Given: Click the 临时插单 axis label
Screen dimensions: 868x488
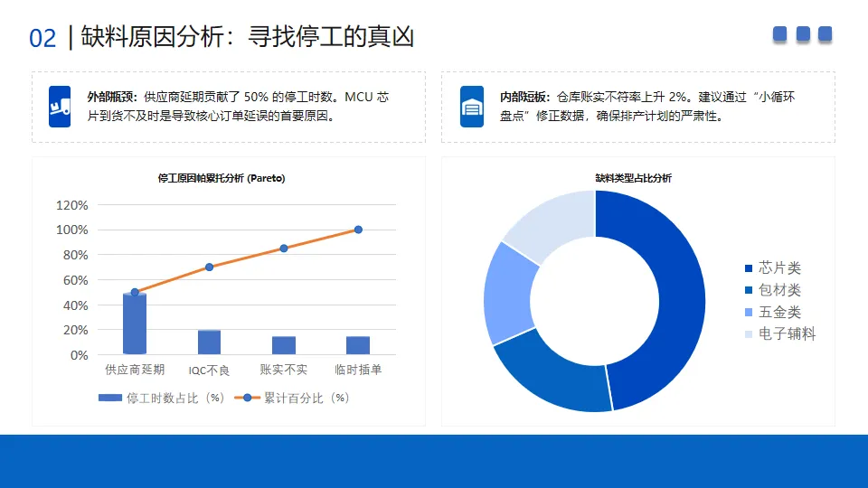Looking at the screenshot, I should point(358,370).
